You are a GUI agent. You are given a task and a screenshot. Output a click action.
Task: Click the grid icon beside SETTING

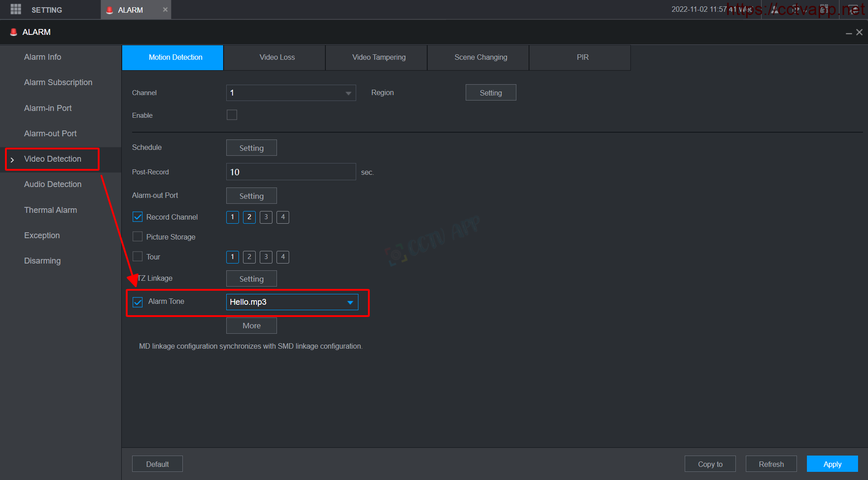(x=16, y=9)
